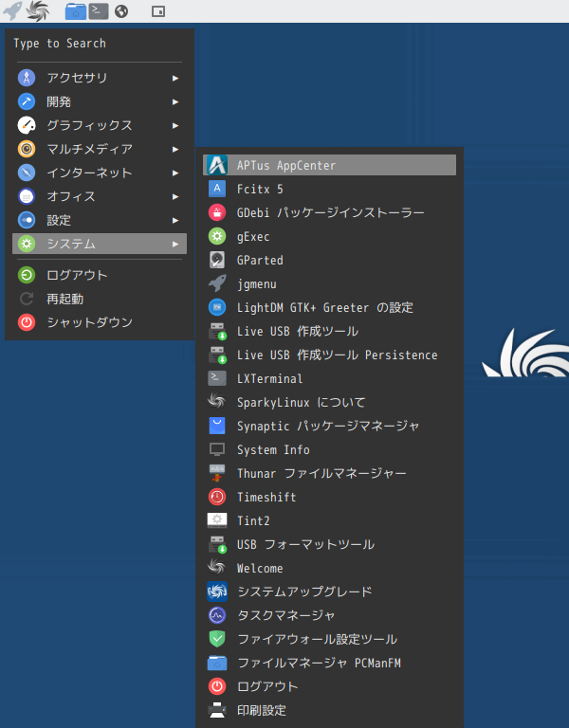Click the LightDM GTK+ Greeter icon
Viewport: 569px width, 728px height.
[217, 307]
